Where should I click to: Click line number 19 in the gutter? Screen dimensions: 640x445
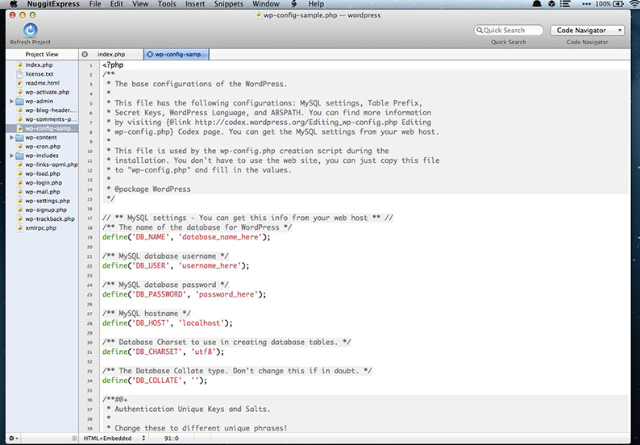[90, 237]
